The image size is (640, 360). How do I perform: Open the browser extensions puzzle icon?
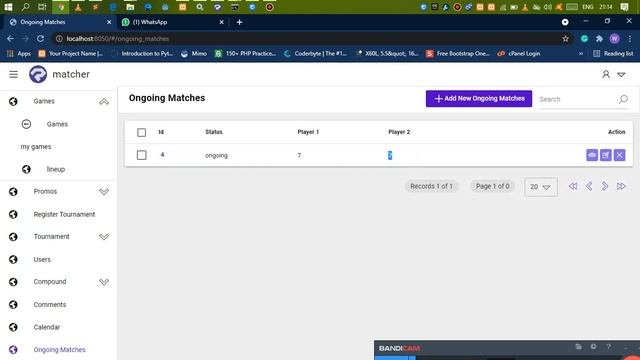599,38
